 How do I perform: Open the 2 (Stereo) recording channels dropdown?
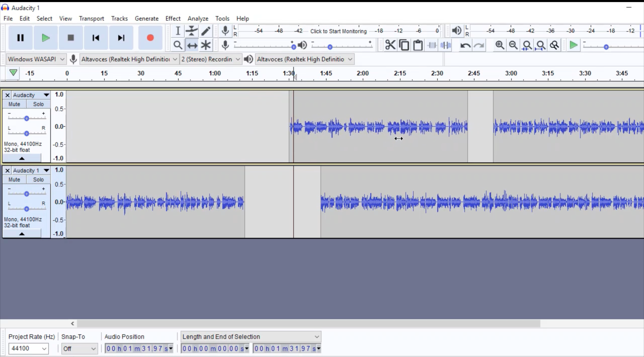(x=211, y=59)
